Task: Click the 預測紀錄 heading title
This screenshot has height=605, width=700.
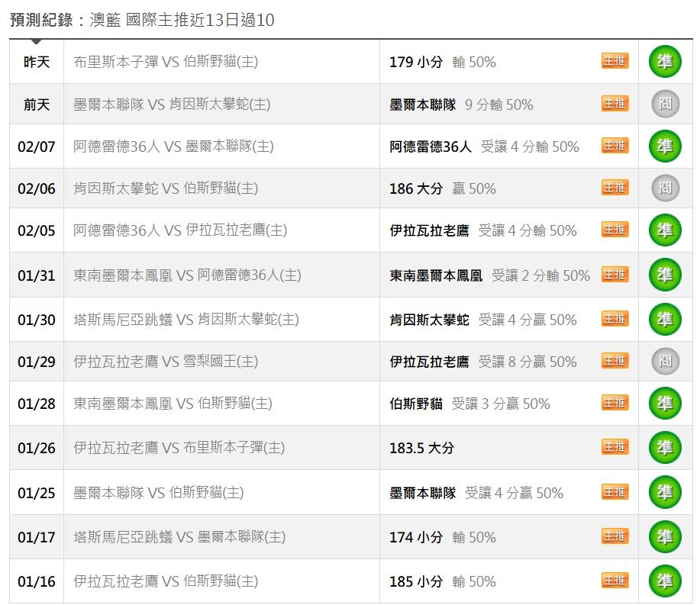Action: [142, 20]
